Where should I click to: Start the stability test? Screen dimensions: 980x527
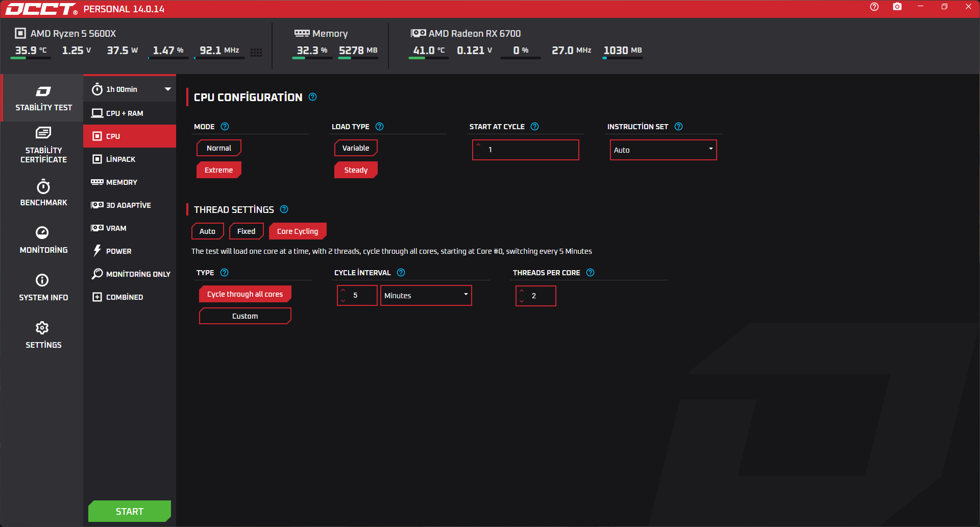[x=130, y=511]
